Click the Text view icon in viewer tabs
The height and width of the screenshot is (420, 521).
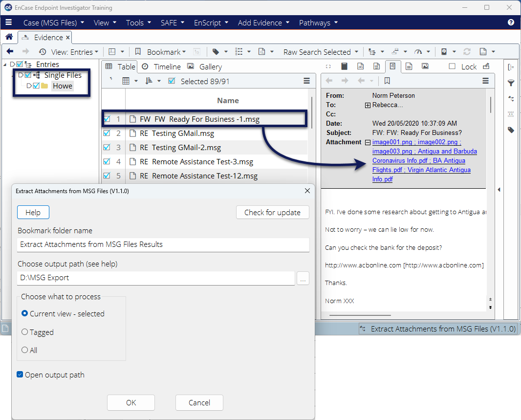361,66
